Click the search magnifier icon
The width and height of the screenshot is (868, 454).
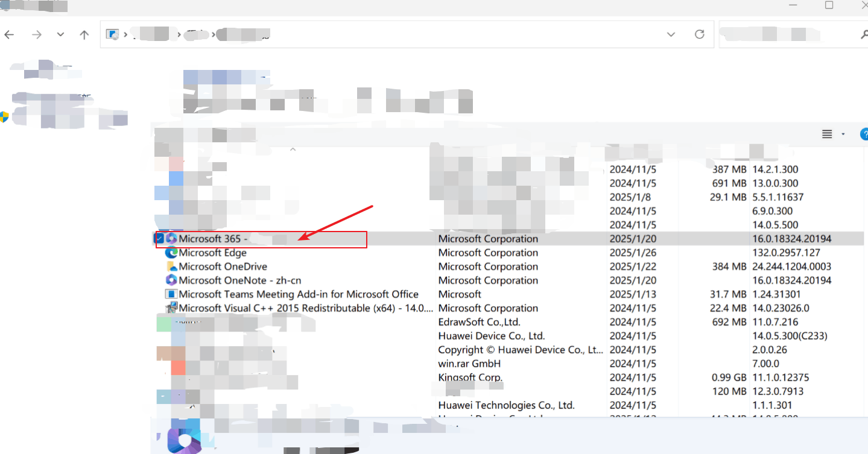[864, 35]
